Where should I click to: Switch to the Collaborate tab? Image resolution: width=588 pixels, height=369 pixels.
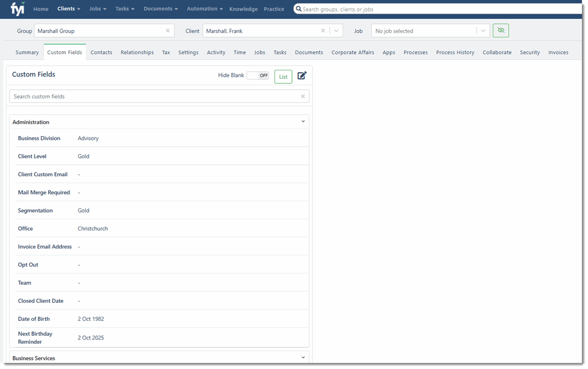497,53
